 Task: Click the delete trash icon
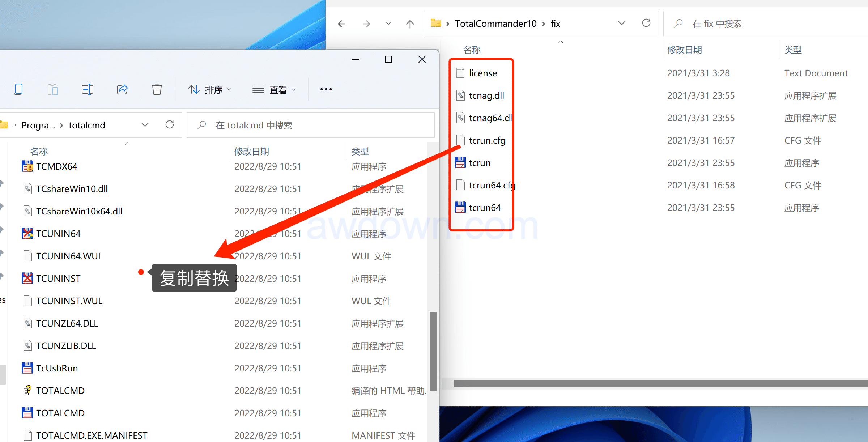coord(157,89)
